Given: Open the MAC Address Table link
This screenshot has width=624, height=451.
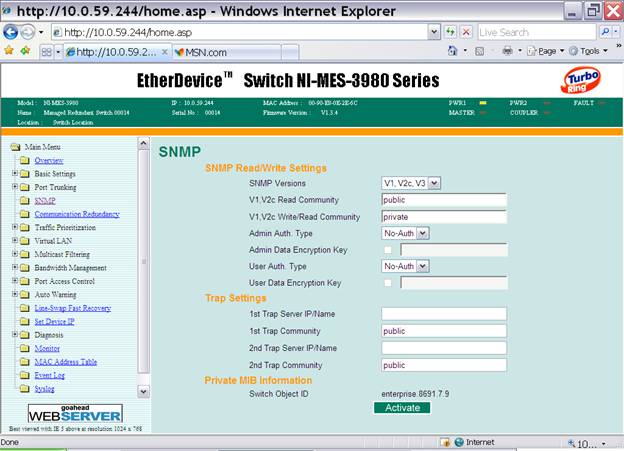Looking at the screenshot, I should pos(65,361).
